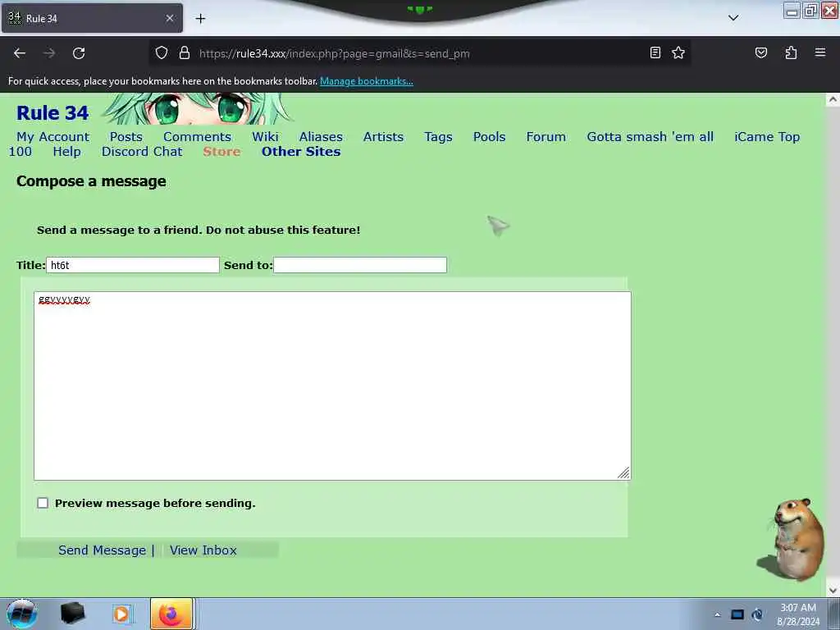Open the Pools page
Image resolution: width=840 pixels, height=630 pixels.
[x=489, y=137]
